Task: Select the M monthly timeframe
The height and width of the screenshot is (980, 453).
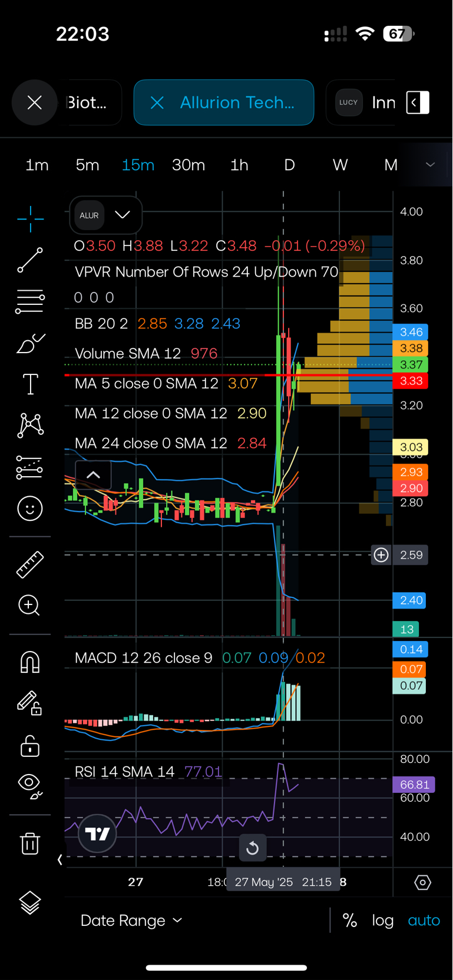Action: (x=391, y=165)
